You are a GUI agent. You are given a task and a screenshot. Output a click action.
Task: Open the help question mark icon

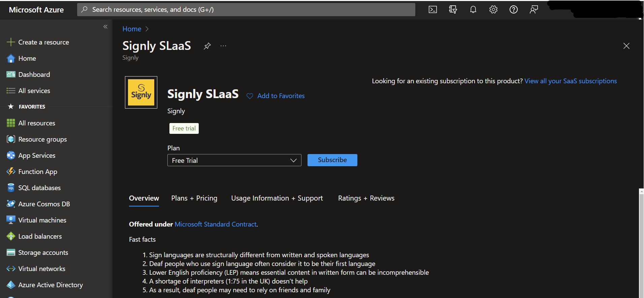click(x=514, y=9)
